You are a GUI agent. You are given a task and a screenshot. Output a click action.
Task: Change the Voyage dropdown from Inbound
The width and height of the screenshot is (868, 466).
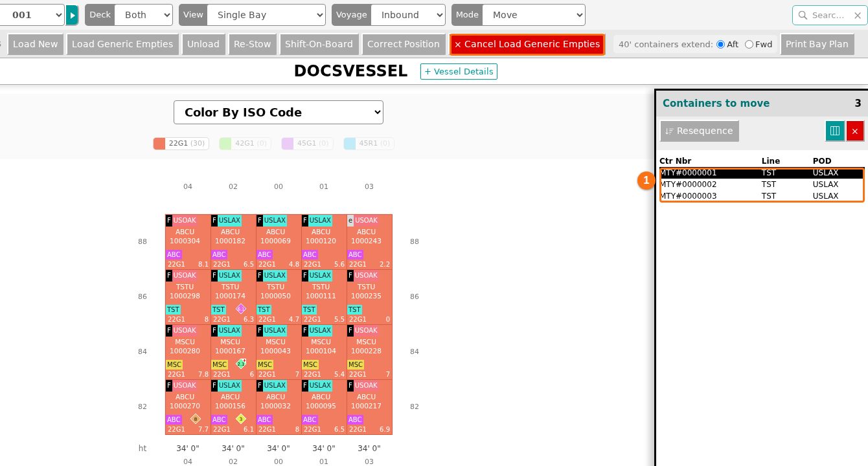(409, 15)
